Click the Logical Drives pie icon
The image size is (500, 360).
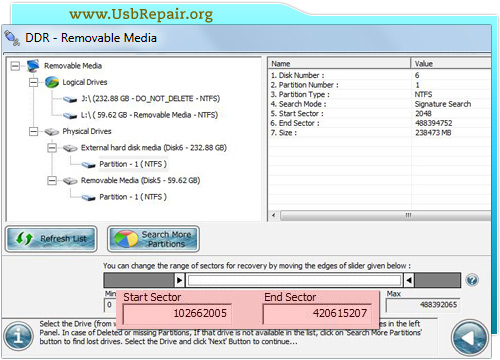[52, 82]
